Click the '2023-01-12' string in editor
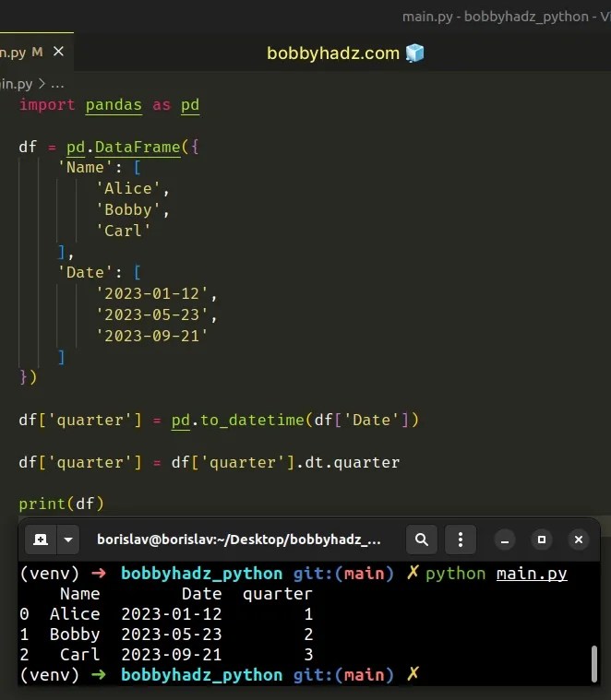The width and height of the screenshot is (611, 700). point(152,293)
